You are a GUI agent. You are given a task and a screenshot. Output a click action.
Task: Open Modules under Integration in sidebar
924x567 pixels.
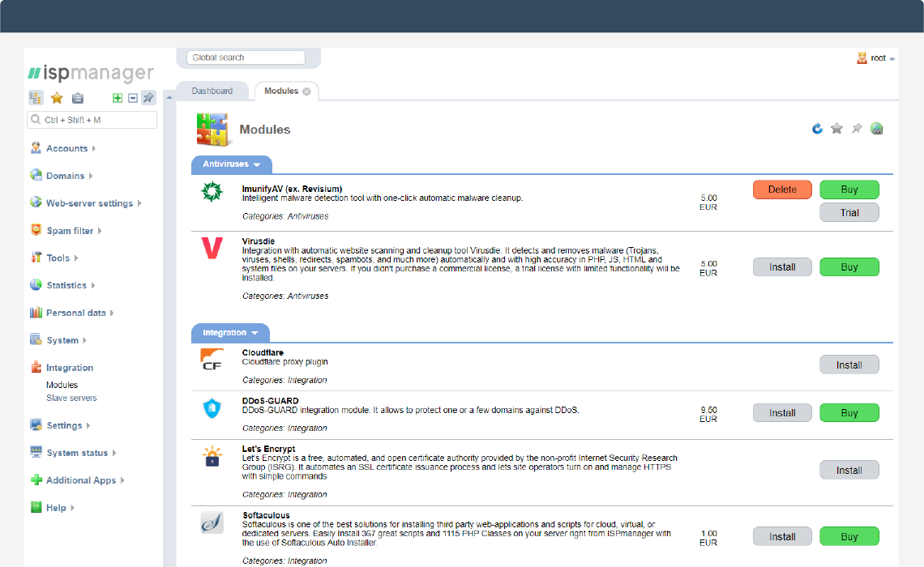pyautogui.click(x=62, y=385)
